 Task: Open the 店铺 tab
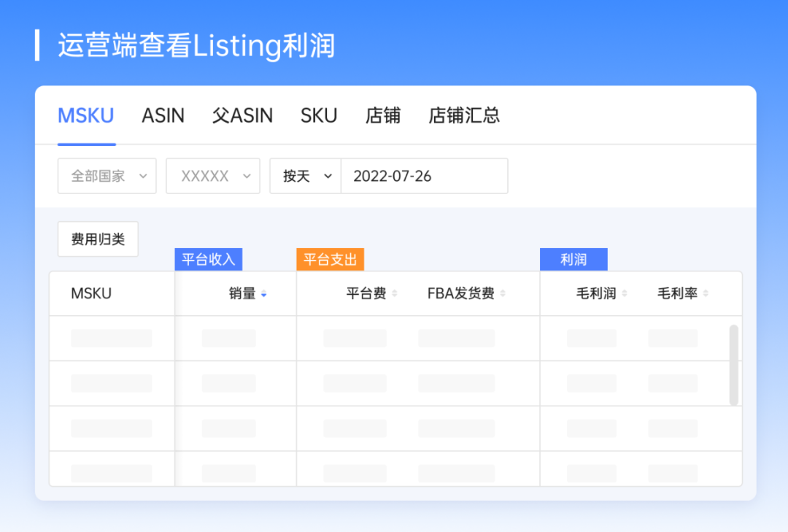[x=383, y=115]
